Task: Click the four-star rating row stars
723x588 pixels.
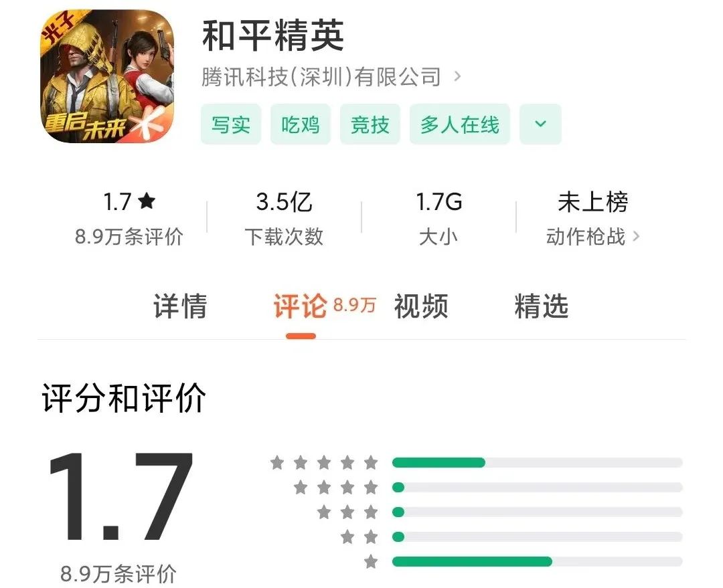Action: 336,487
